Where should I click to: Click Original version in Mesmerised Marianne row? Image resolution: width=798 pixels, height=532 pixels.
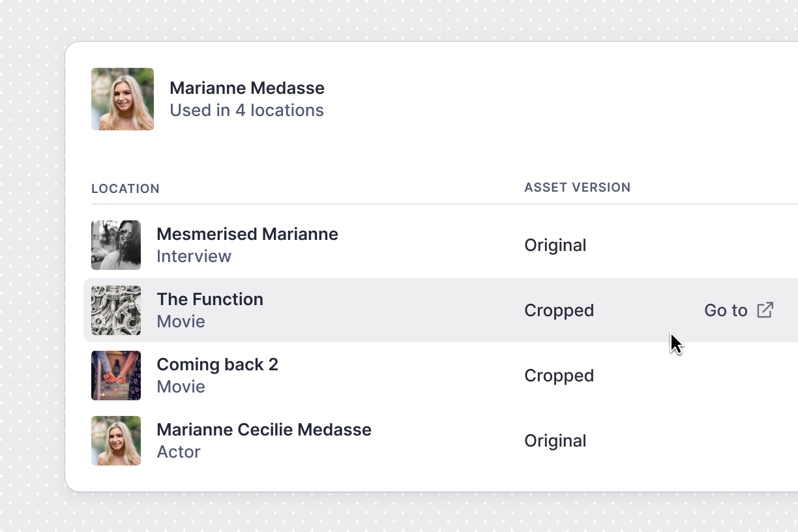pos(555,245)
